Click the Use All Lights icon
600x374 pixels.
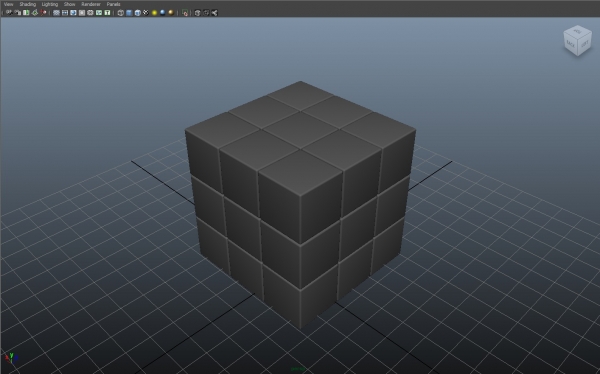point(154,13)
